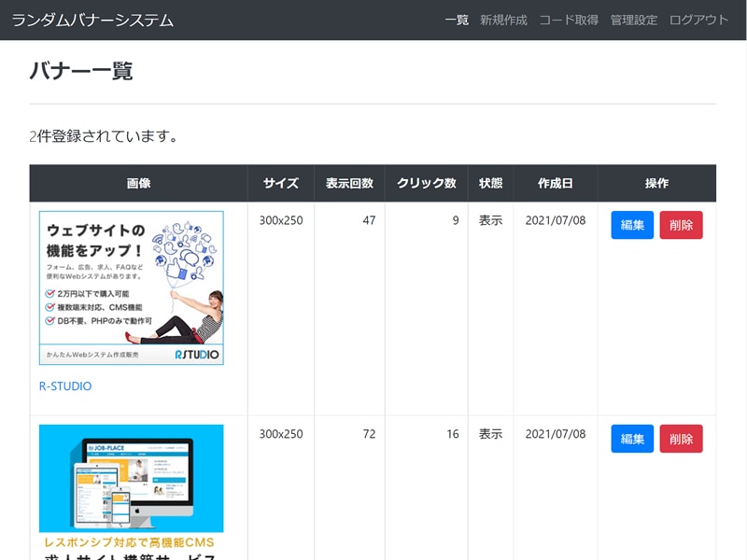Screen dimensions: 747x560
Task: Open the コード取得 nav item
Action: pos(569,20)
